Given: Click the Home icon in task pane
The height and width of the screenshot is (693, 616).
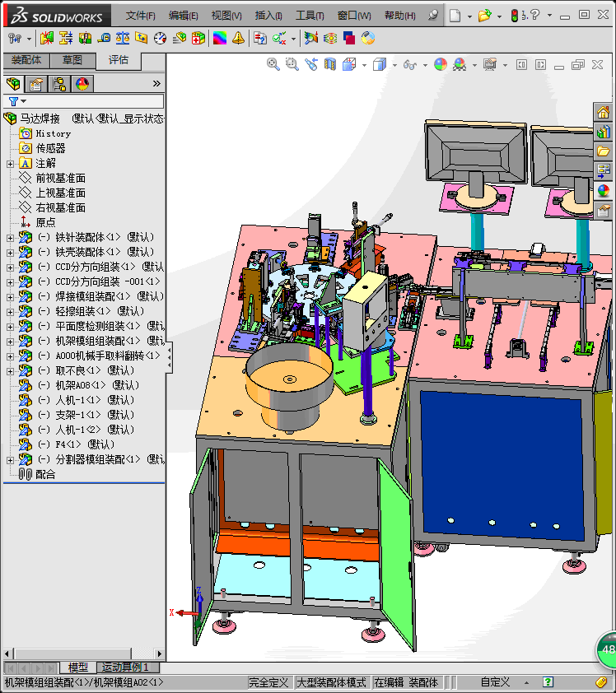Looking at the screenshot, I should [603, 112].
